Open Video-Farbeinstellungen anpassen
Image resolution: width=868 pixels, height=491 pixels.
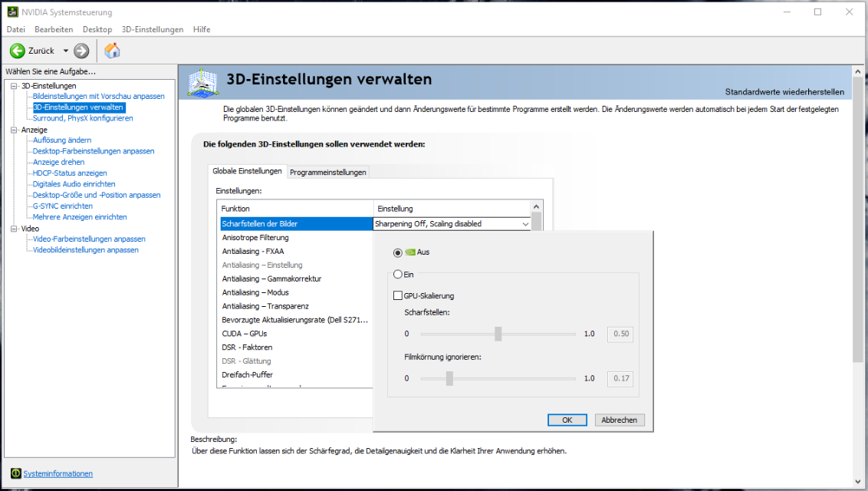pyautogui.click(x=89, y=239)
